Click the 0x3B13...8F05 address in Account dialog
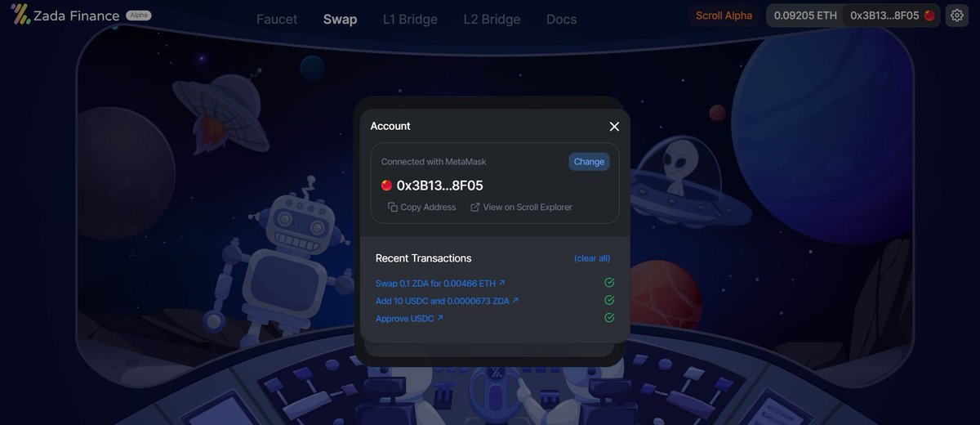Screen dimensions: 980x425 click(x=439, y=186)
